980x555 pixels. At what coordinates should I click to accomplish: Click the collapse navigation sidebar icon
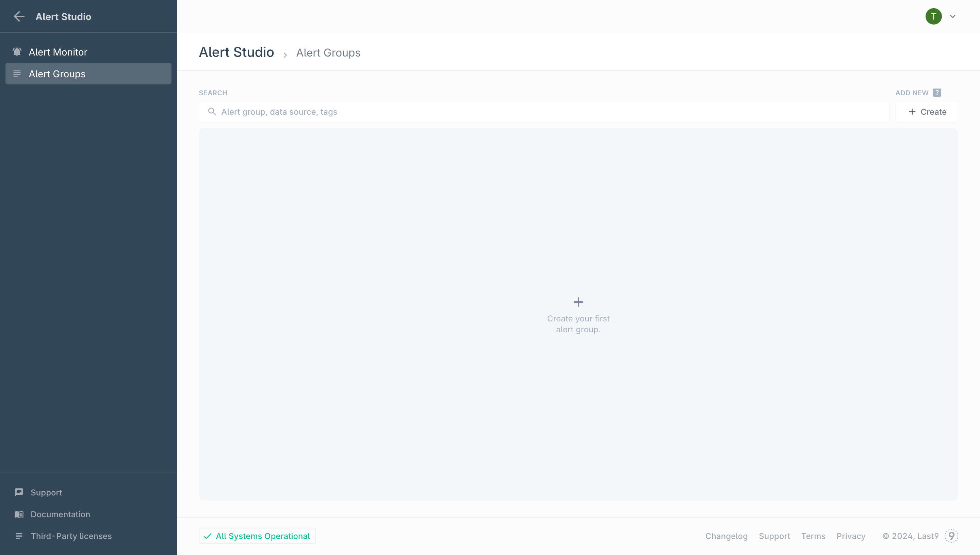[x=18, y=16]
